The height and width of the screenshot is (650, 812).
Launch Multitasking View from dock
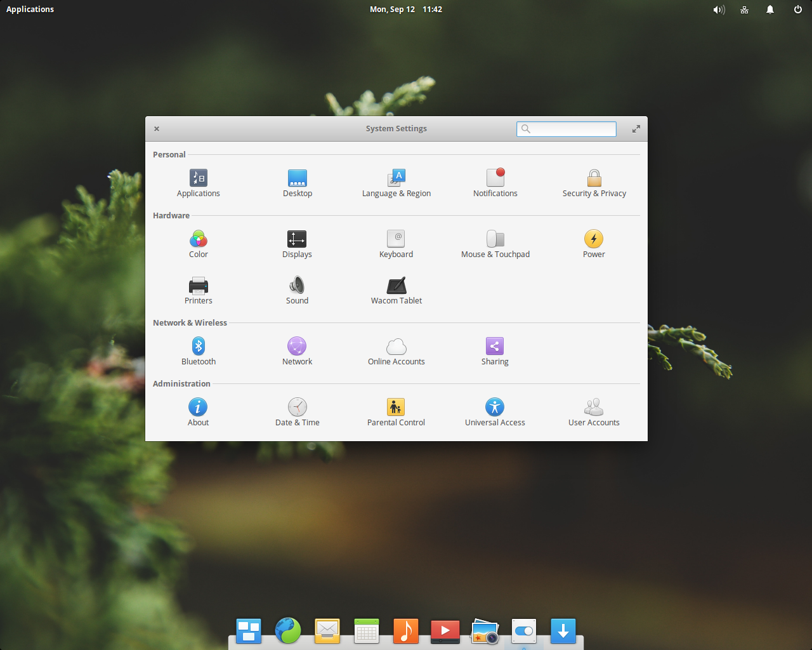coord(249,631)
